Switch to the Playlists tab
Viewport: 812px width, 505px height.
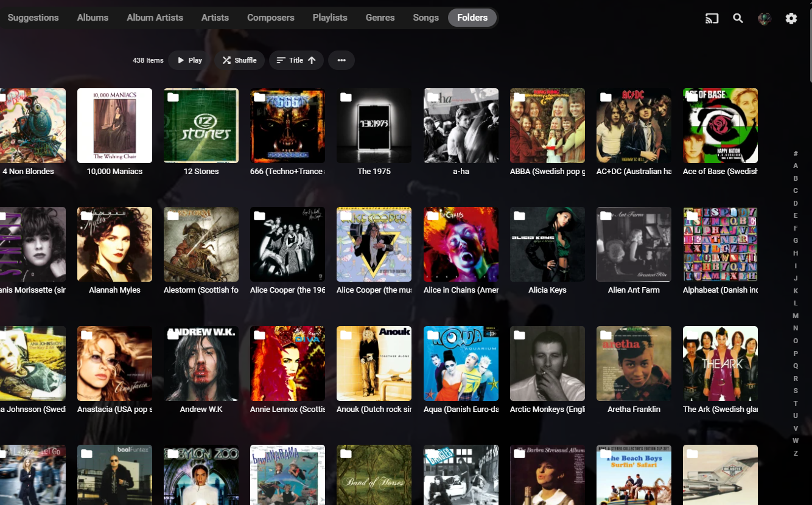click(330, 18)
